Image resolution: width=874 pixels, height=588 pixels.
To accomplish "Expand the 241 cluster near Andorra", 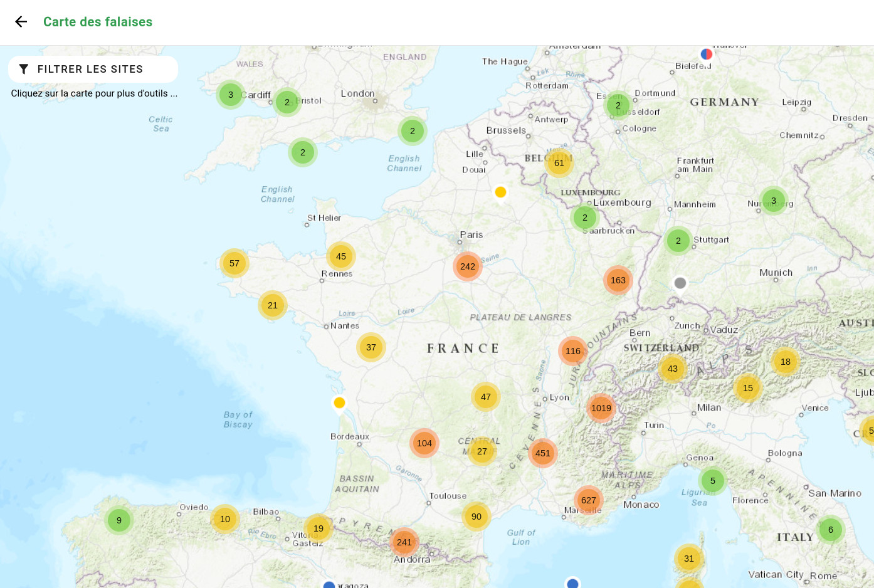I will 404,543.
